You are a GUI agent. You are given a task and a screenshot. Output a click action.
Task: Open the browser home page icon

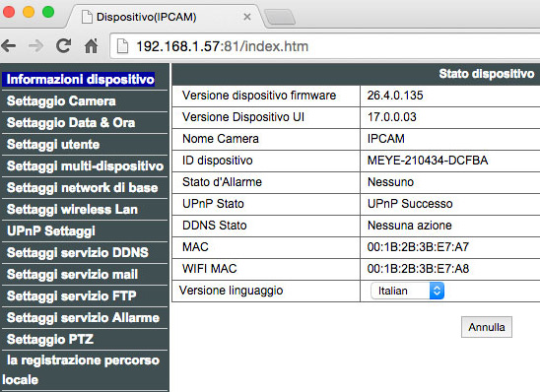coord(92,45)
